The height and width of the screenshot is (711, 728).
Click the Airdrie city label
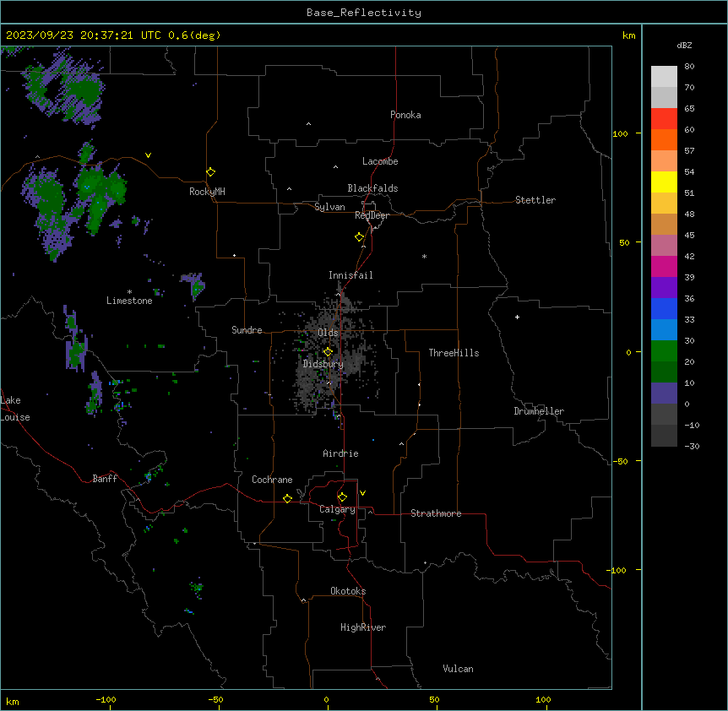(340, 453)
